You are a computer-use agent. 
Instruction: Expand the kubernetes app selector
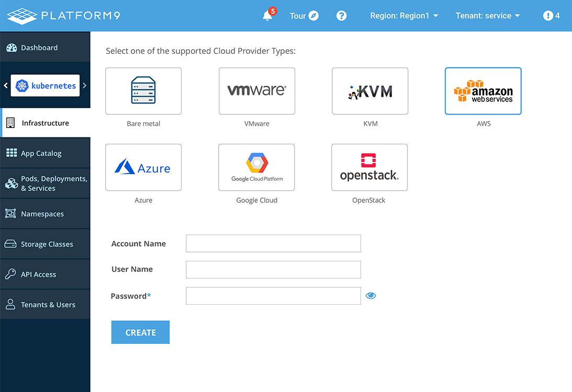coord(45,85)
